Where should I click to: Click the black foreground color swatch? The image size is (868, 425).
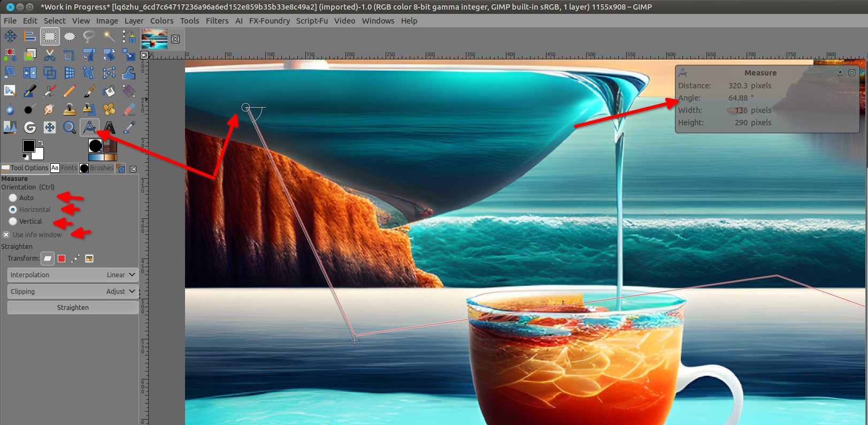(x=29, y=146)
